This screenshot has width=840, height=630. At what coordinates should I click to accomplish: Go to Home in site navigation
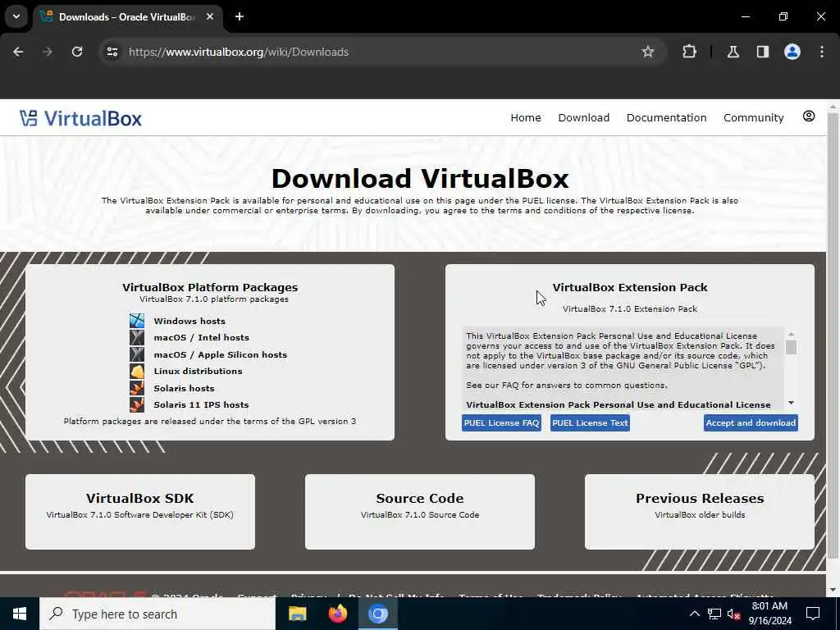pos(526,117)
